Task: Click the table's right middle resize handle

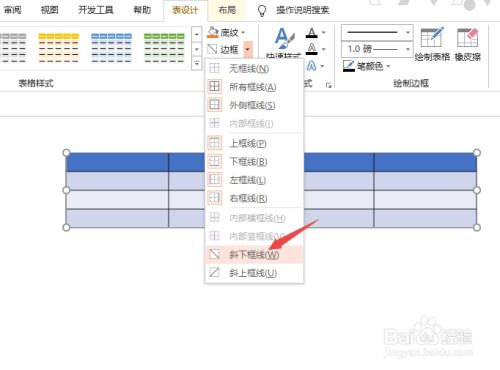Action: (x=477, y=190)
